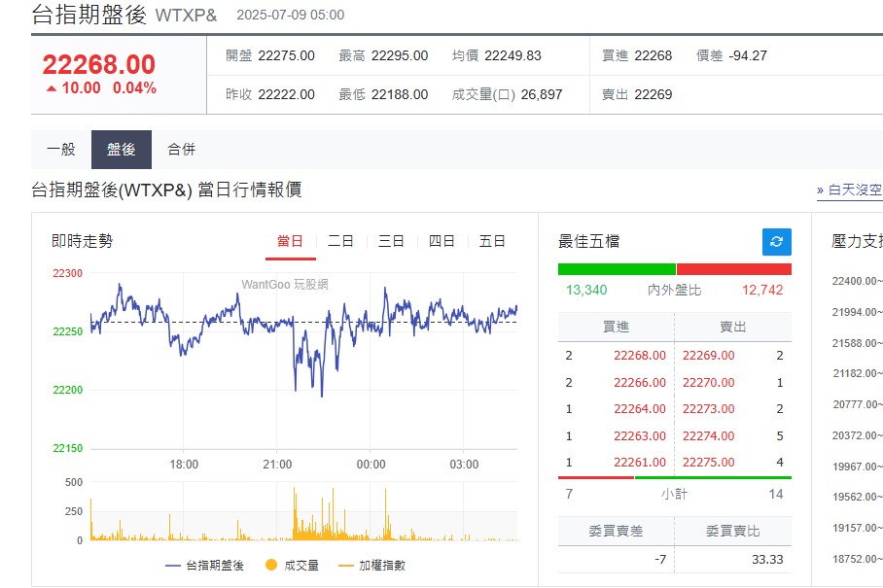
Task: Click the 賣出 column header
Action: (733, 327)
